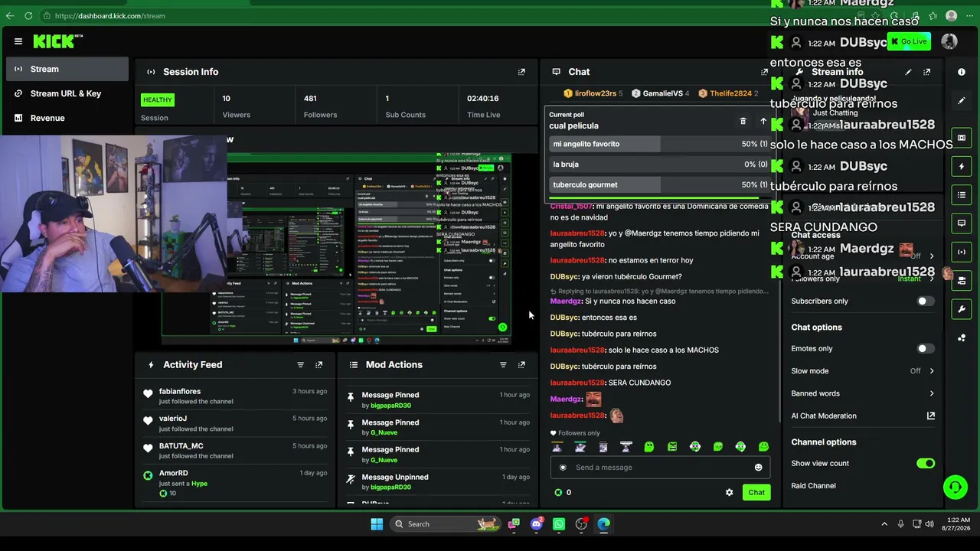Reload the browser page
This screenshot has height=551, width=980.
[28, 15]
